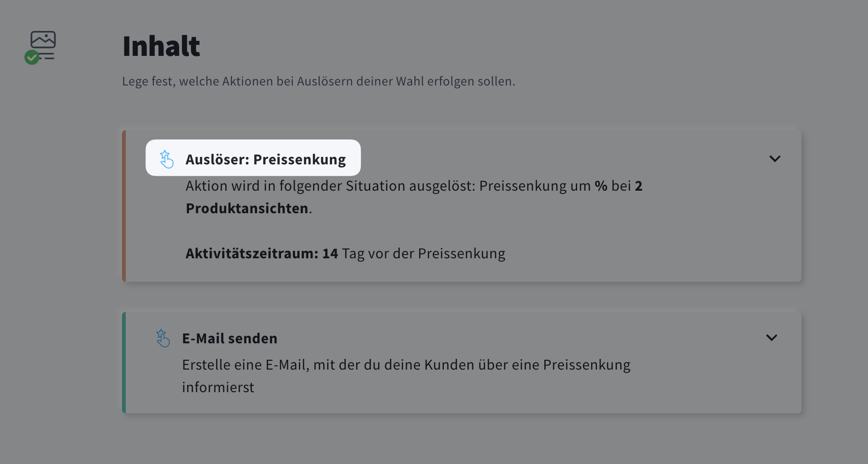Click the subtitle about Aktionen bei Auslösern
Image resolution: width=868 pixels, height=464 pixels.
coord(319,81)
